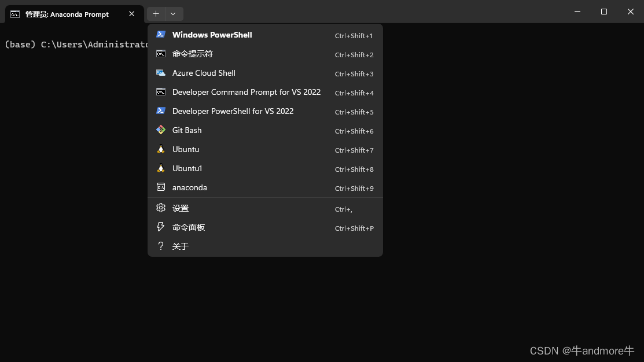
Task: Click Developer Command Prompt for VS 2022 icon
Action: (161, 92)
